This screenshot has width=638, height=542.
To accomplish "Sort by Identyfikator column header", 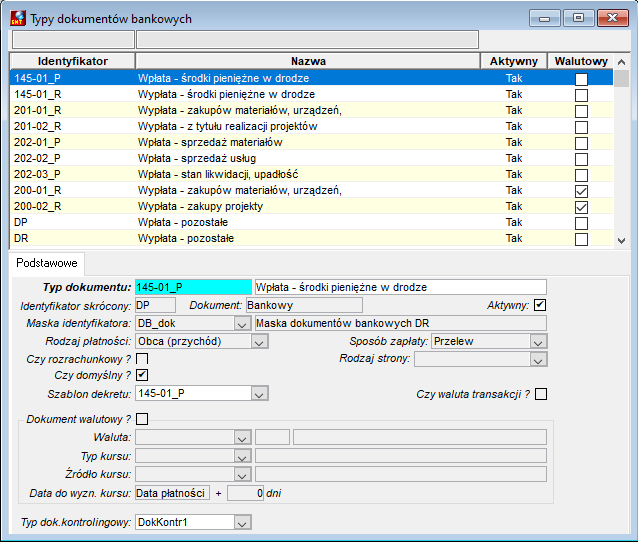I will (72, 61).
